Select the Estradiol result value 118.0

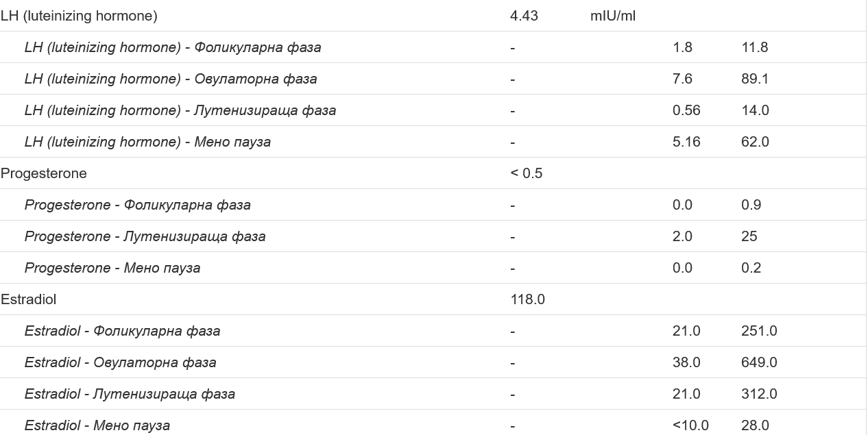pyautogui.click(x=528, y=299)
